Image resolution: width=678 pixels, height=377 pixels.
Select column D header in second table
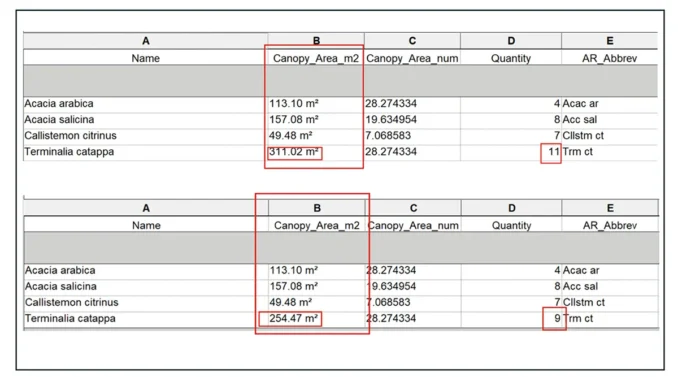pyautogui.click(x=512, y=208)
